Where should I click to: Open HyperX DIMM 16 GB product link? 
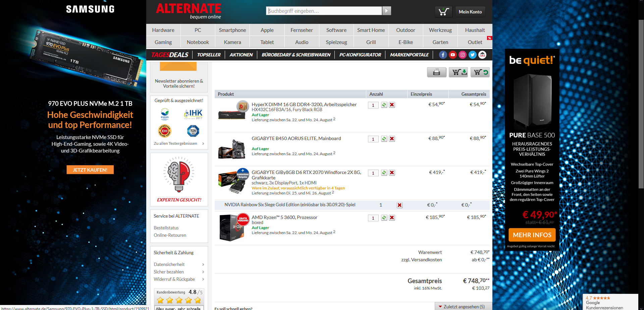304,104
